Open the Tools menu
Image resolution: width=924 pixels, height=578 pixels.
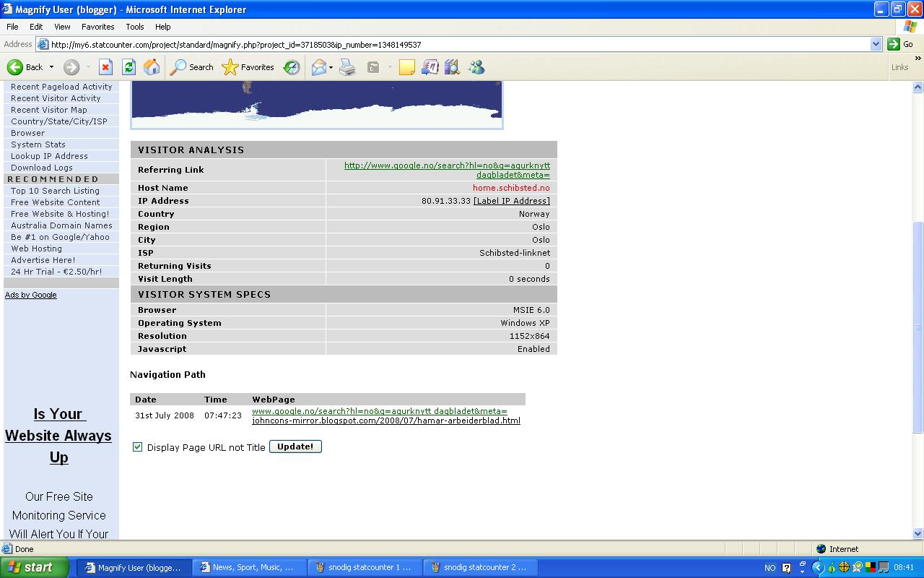coord(135,27)
